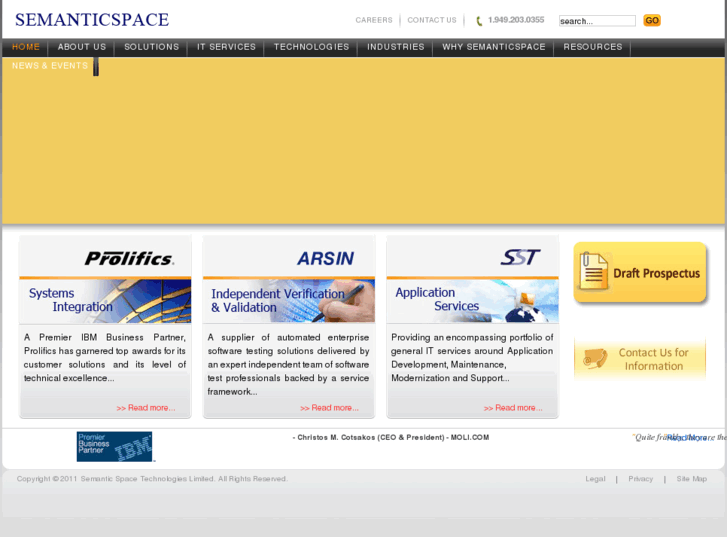Viewport: 727px width, 545px height.
Task: Open the TECHNOLOGIES menu
Action: click(x=311, y=47)
